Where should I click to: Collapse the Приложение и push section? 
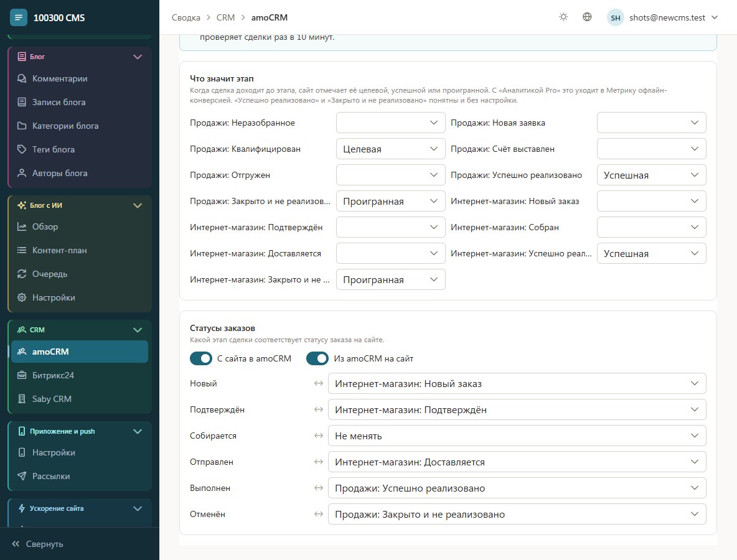pos(137,431)
